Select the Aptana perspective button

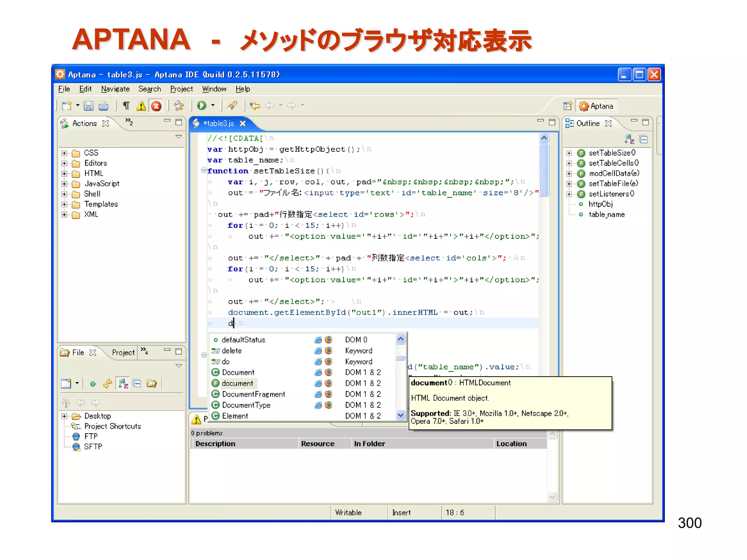(597, 106)
